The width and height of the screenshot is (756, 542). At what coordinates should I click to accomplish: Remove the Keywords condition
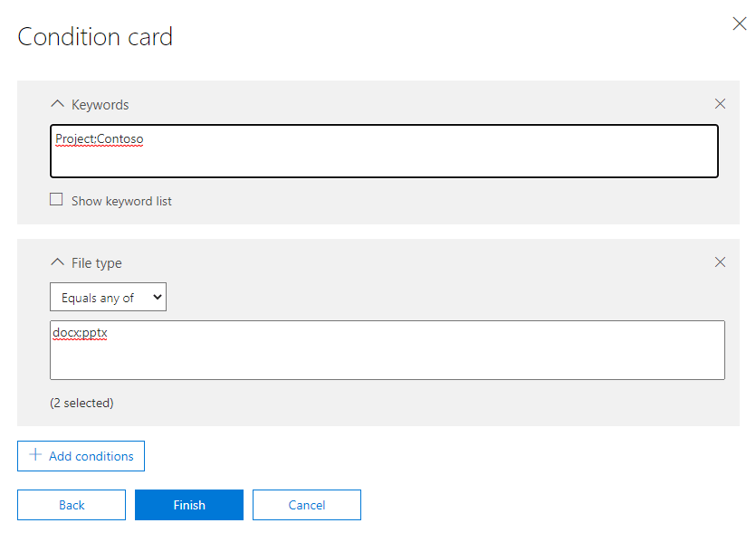coord(720,104)
